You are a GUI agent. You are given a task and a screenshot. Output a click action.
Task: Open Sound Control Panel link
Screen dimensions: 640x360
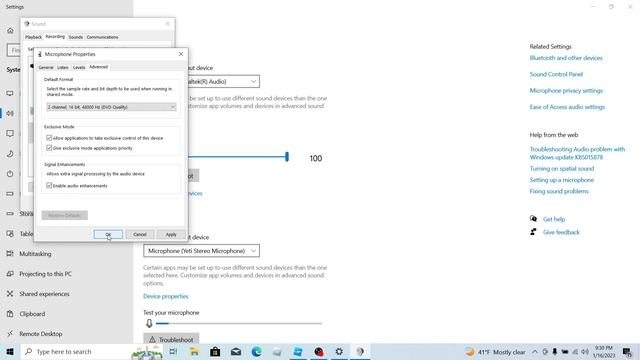(556, 74)
